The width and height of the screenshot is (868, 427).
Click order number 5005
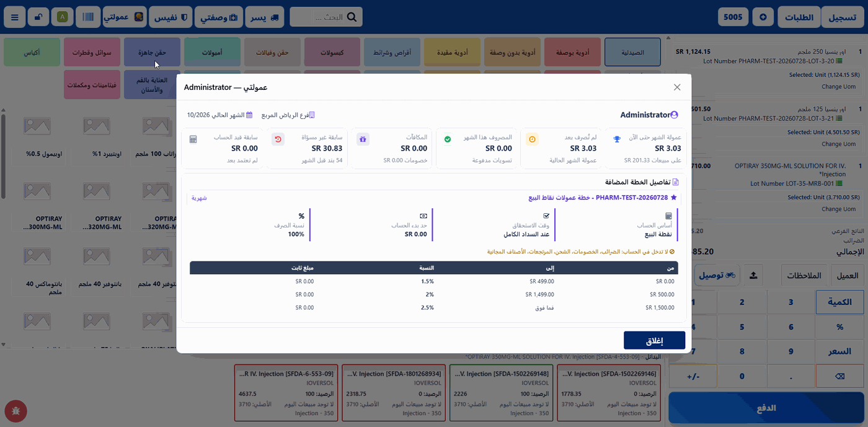click(733, 17)
